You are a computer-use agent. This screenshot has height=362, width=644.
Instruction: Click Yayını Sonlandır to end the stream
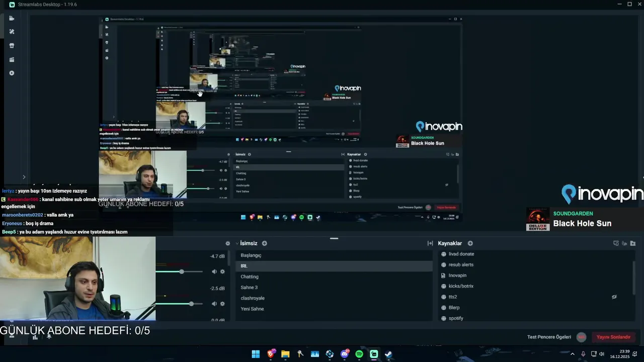coord(613,337)
